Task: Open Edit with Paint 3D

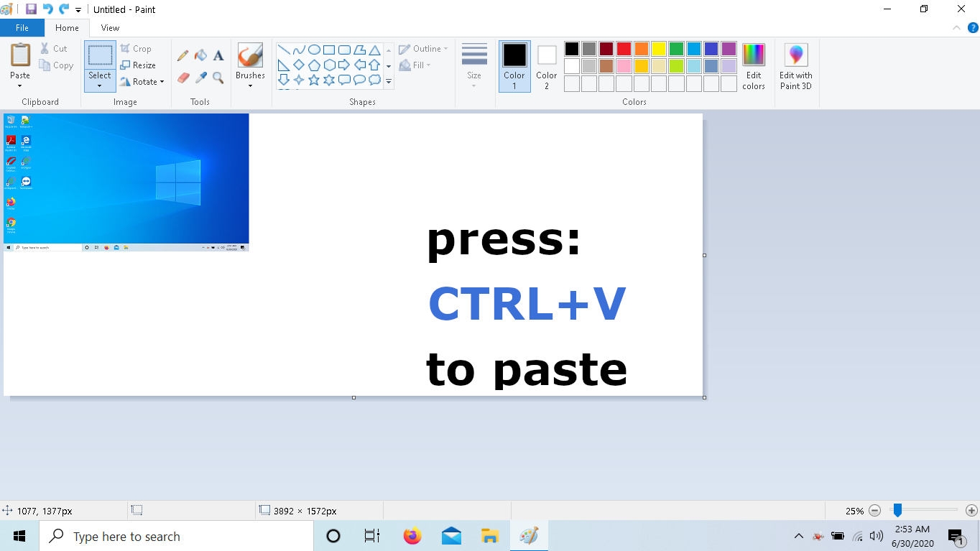Action: pyautogui.click(x=795, y=67)
